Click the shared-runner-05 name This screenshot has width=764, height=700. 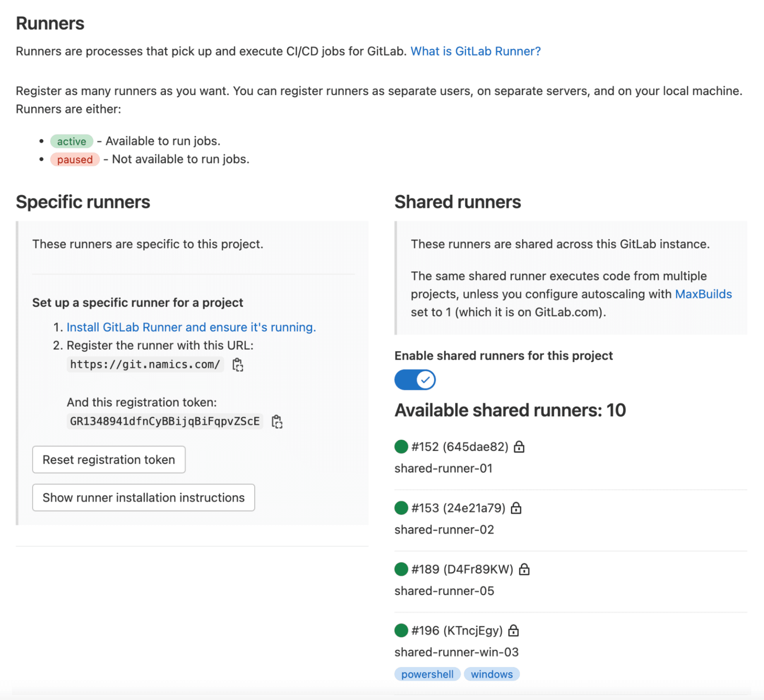coord(444,591)
